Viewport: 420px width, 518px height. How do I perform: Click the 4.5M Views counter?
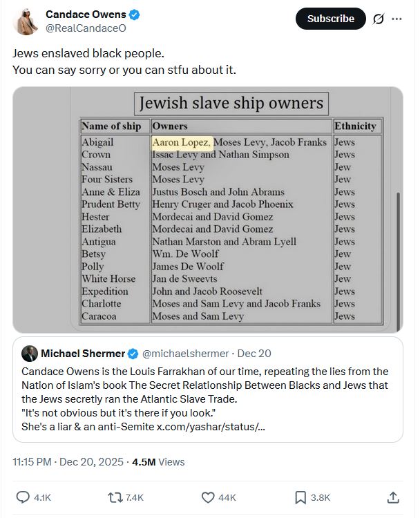click(x=158, y=462)
